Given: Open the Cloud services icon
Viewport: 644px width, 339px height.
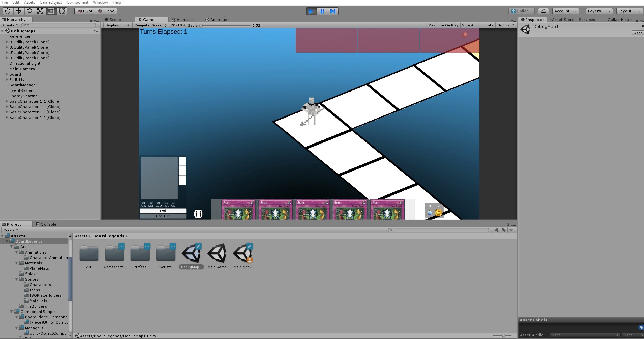Looking at the screenshot, I should (543, 11).
